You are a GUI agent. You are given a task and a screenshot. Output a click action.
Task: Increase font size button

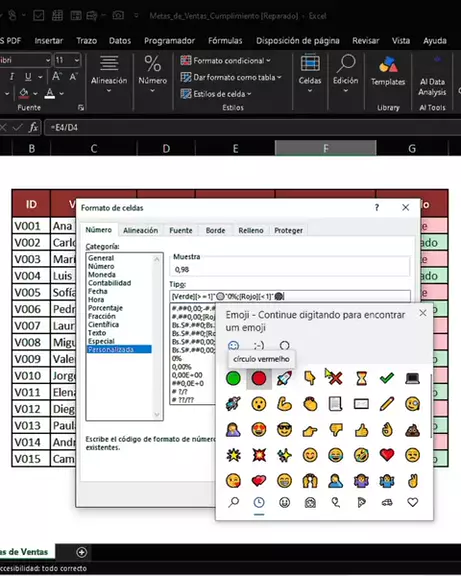[57, 77]
